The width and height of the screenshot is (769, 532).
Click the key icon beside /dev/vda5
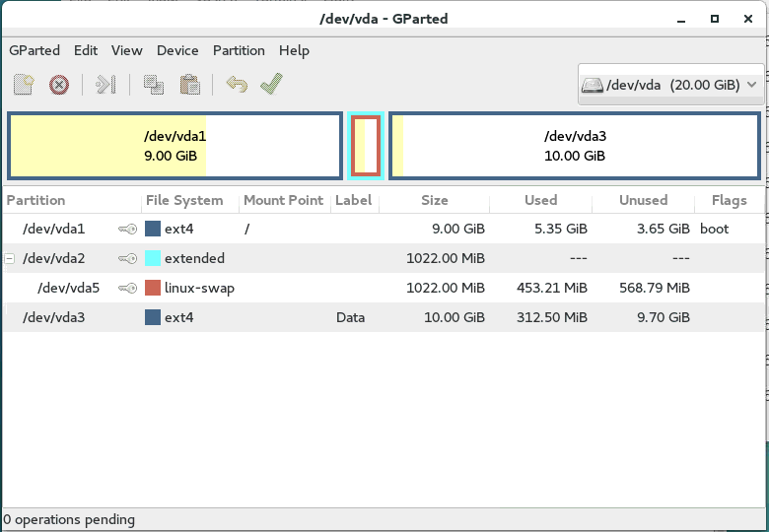(x=127, y=288)
